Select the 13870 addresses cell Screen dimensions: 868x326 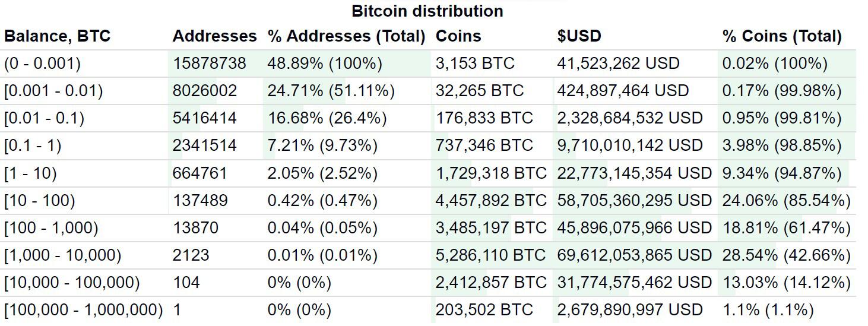click(x=195, y=228)
